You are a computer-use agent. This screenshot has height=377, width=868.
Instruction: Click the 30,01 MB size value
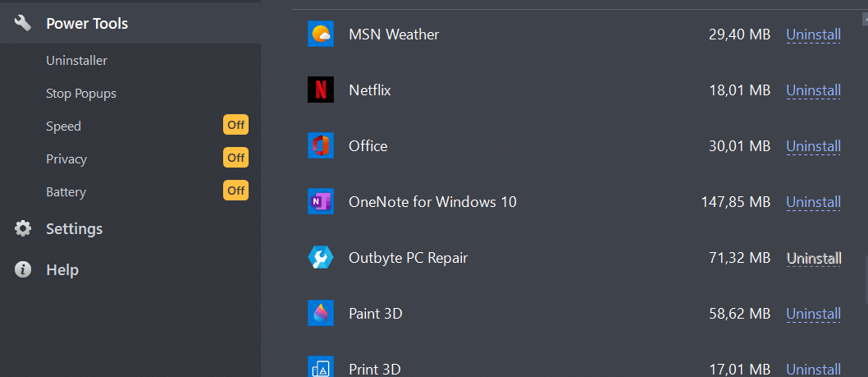point(739,146)
